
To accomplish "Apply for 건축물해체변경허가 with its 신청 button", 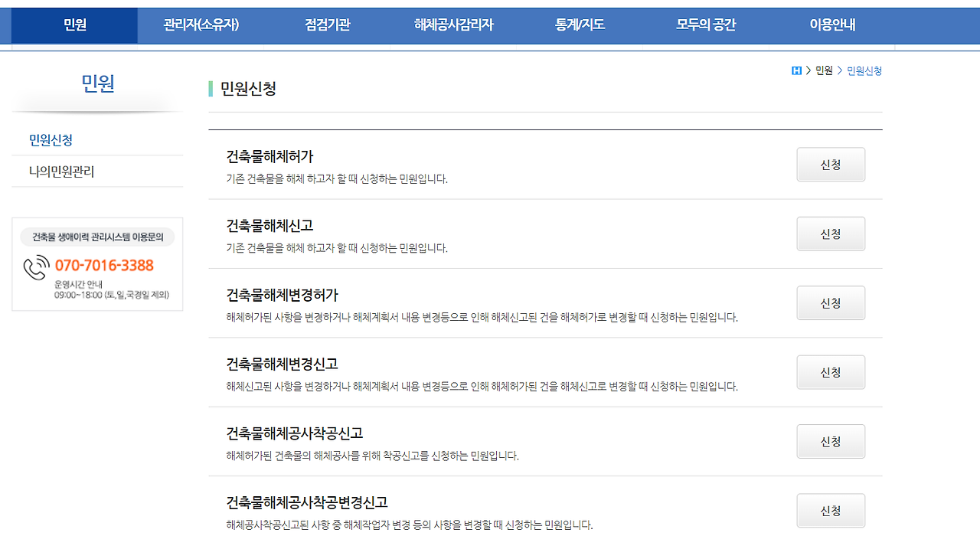I will click(x=831, y=302).
